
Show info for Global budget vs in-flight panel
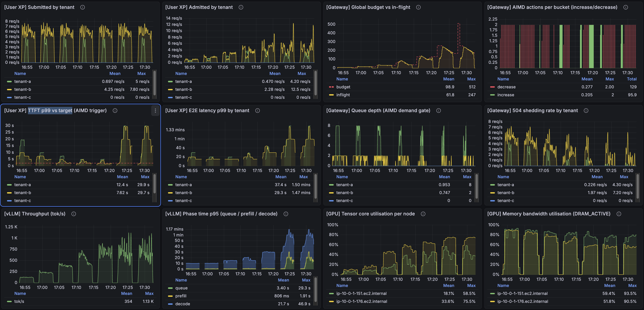pyautogui.click(x=418, y=7)
